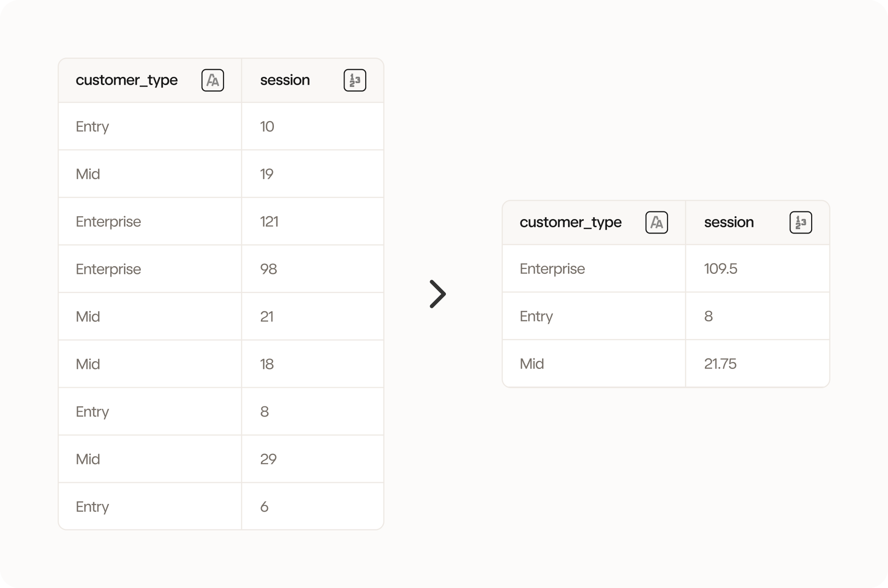Select the session cell with value 29

pyautogui.click(x=268, y=459)
